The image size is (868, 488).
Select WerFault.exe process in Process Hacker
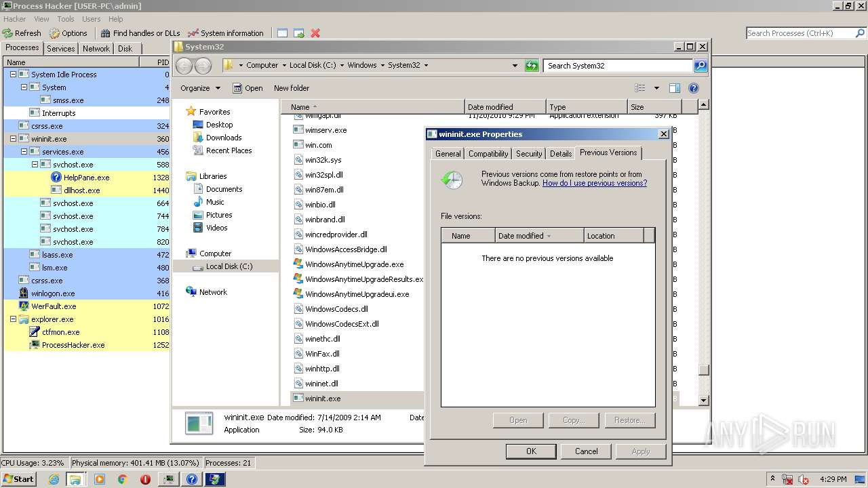(x=86, y=306)
